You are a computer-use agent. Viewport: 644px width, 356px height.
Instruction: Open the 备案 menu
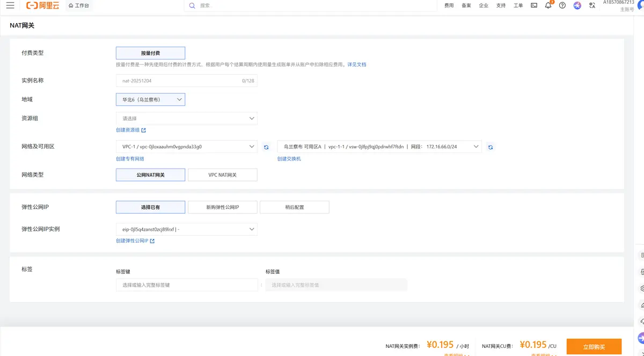tap(466, 5)
